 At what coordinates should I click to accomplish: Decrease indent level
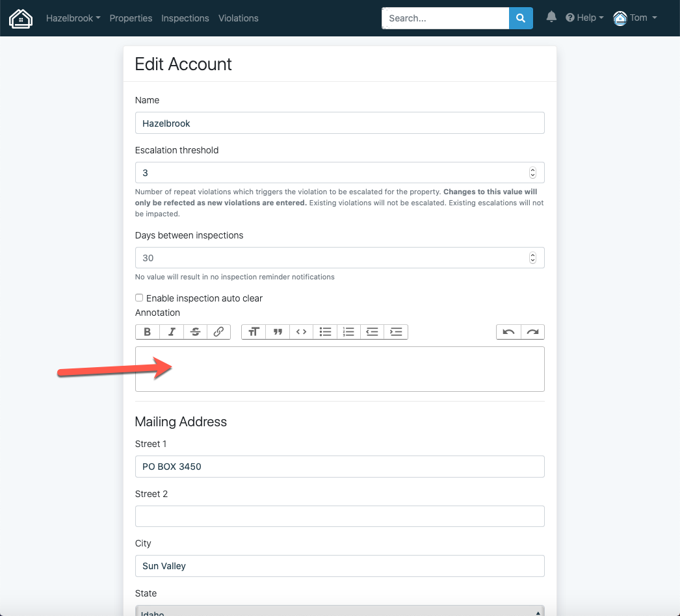click(x=372, y=332)
